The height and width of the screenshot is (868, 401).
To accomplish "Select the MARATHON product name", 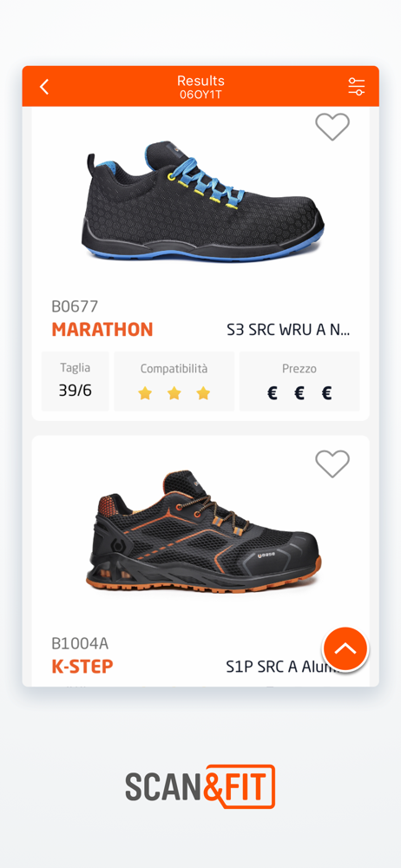I will point(102,329).
